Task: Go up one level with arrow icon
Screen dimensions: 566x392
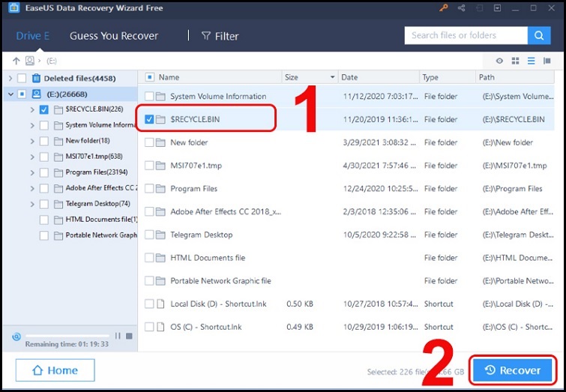Action: click(16, 61)
